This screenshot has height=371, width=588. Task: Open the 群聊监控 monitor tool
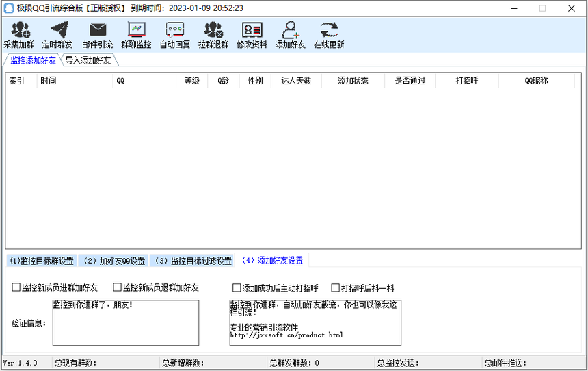136,35
